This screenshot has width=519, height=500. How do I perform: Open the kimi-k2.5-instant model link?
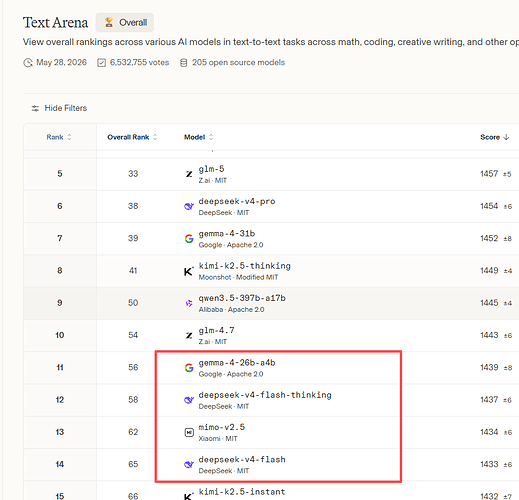point(242,492)
